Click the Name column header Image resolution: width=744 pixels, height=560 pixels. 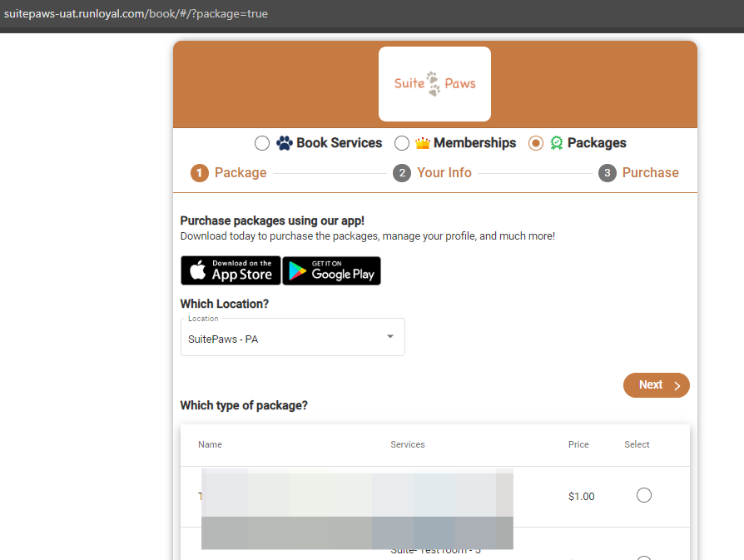[211, 444]
